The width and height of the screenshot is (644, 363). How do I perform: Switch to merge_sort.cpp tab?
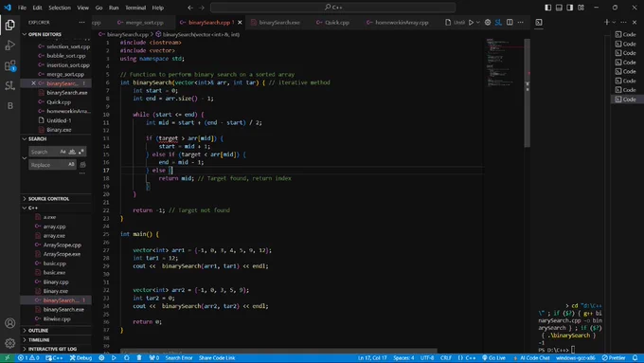140,22
